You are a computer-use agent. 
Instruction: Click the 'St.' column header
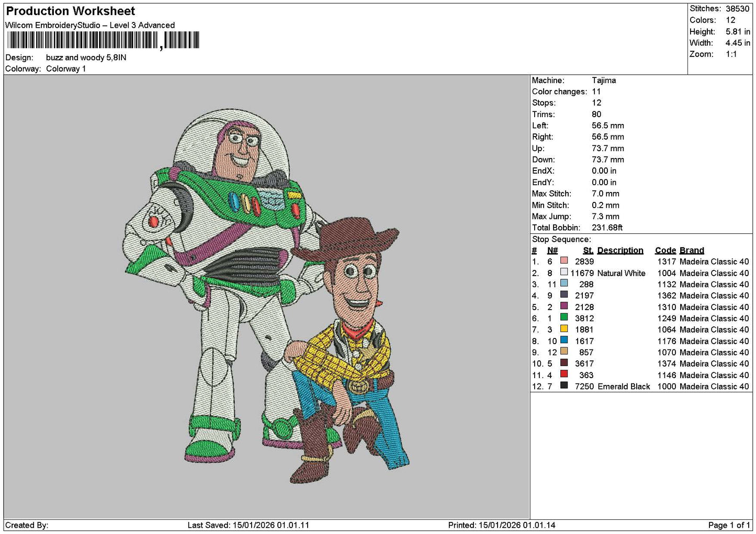pyautogui.click(x=588, y=251)
